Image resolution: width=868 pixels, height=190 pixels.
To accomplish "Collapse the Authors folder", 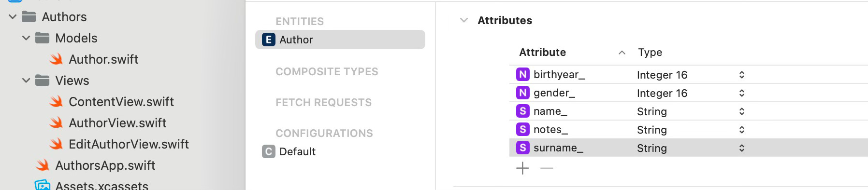I will 13,17.
